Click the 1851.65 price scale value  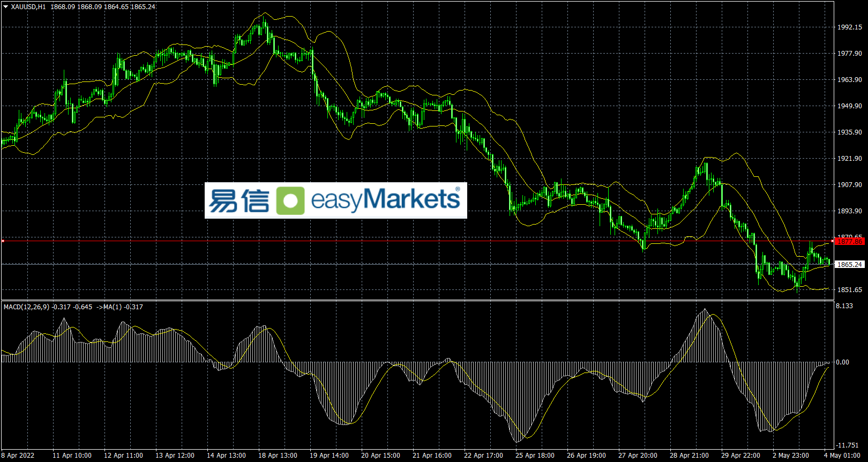(x=850, y=290)
